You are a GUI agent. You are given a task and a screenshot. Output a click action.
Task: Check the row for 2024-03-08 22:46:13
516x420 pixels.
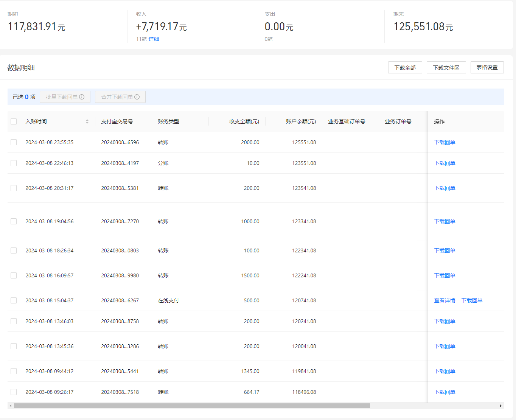click(14, 163)
